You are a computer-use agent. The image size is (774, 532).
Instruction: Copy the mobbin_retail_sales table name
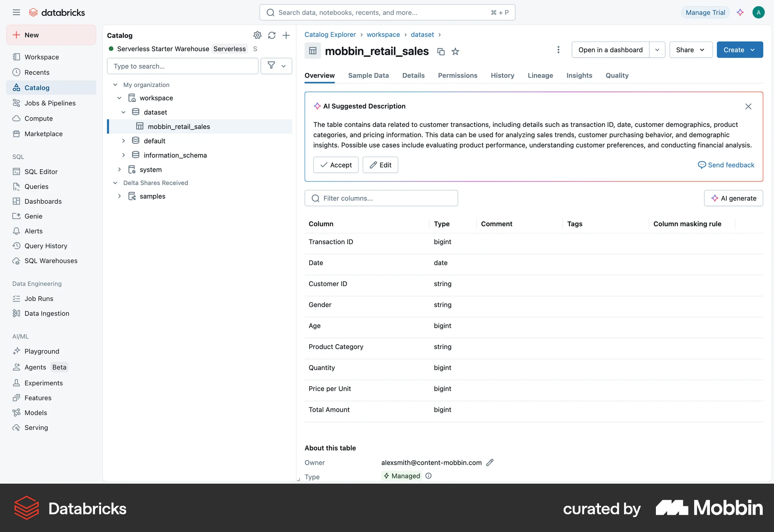(441, 52)
